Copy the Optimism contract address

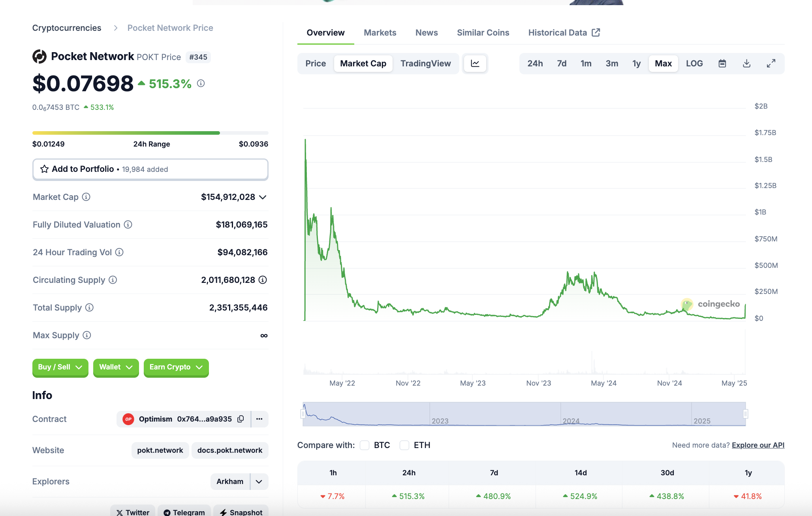(241, 419)
